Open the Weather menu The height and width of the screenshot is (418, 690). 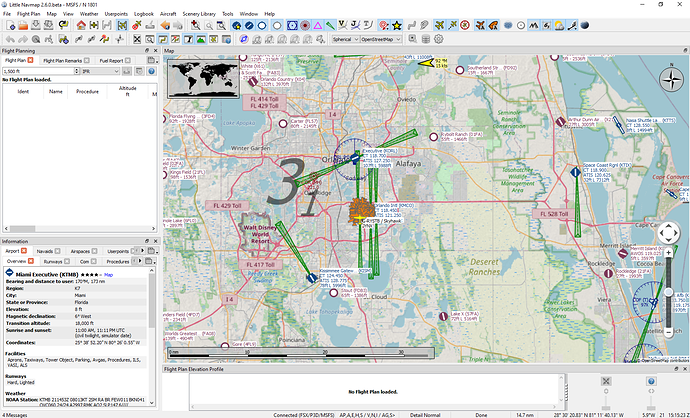click(x=89, y=14)
